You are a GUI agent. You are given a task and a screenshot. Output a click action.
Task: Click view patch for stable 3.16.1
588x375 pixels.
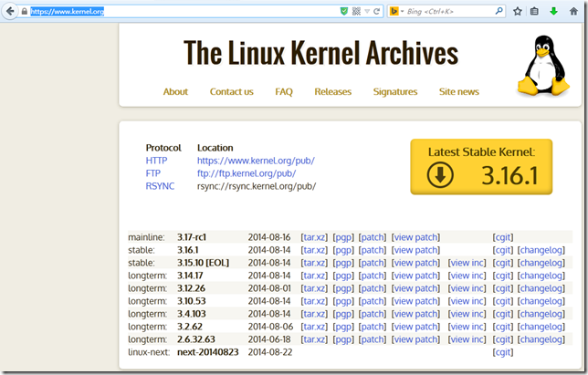415,250
